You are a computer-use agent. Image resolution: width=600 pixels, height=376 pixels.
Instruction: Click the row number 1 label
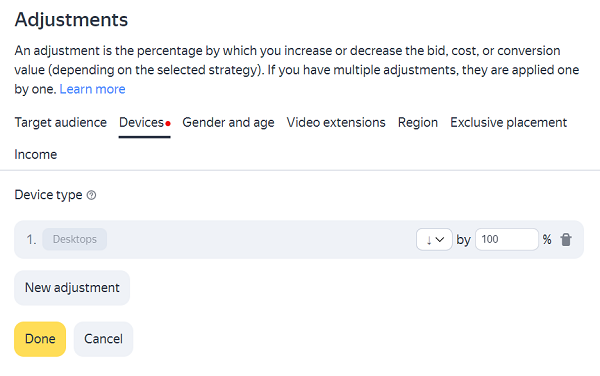click(x=31, y=240)
